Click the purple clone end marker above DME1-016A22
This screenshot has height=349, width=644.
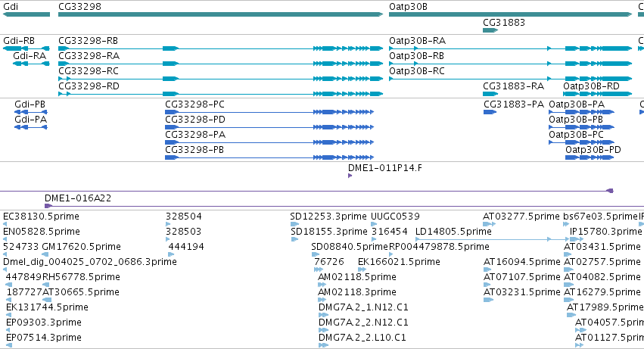pyautogui.click(x=610, y=191)
